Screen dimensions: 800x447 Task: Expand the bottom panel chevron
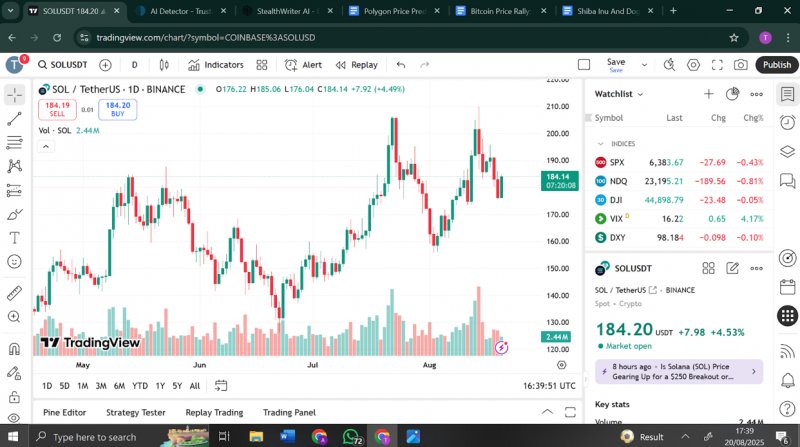pos(547,412)
